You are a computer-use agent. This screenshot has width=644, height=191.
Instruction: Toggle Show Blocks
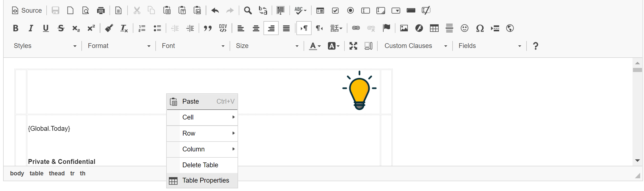[368, 46]
